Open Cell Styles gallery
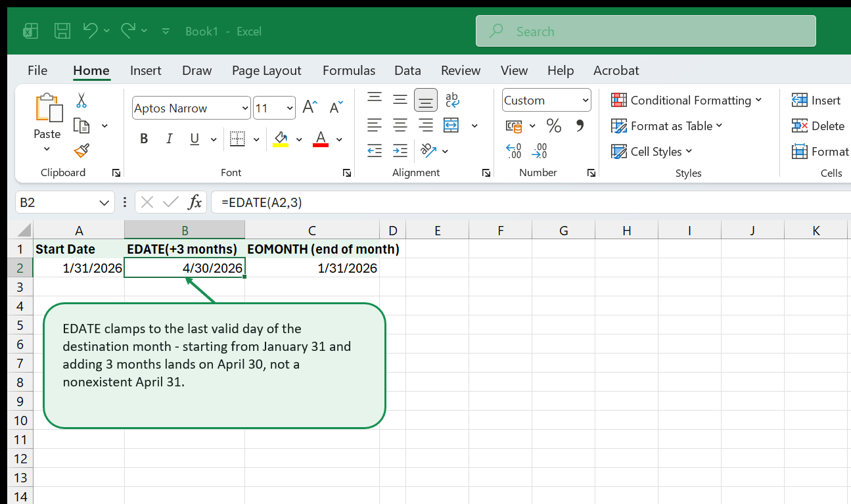The image size is (851, 504). coord(652,151)
